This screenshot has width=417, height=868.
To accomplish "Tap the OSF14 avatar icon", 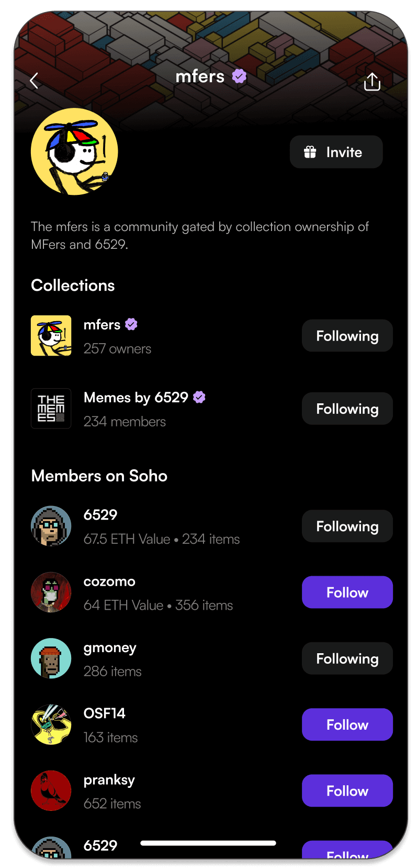I will [51, 724].
